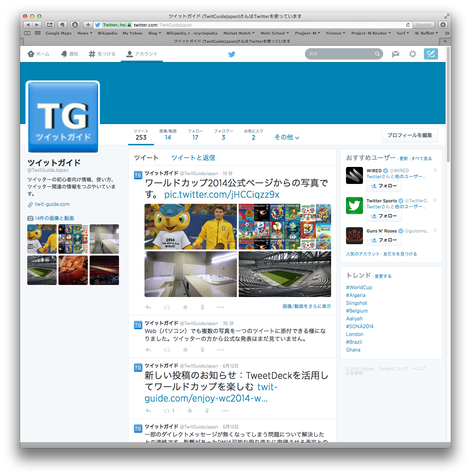
Task: Show Top Sites grid icon
Action: (38, 33)
